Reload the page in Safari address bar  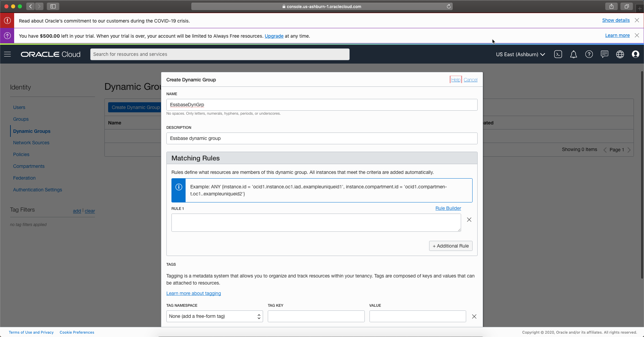pos(449,6)
